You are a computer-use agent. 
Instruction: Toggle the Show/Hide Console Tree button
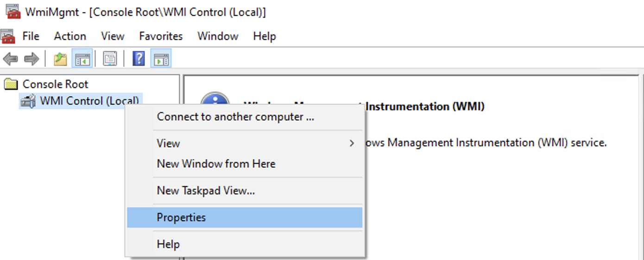point(82,59)
